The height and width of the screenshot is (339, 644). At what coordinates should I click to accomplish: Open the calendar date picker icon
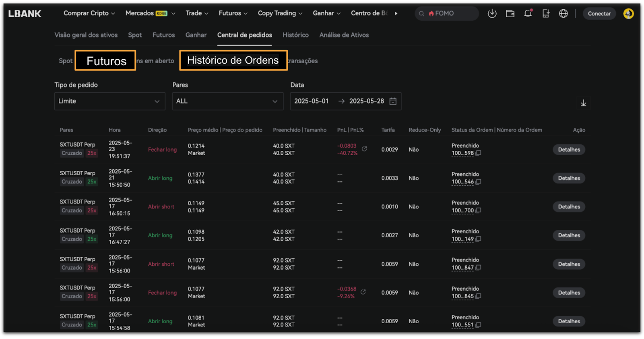coord(393,101)
